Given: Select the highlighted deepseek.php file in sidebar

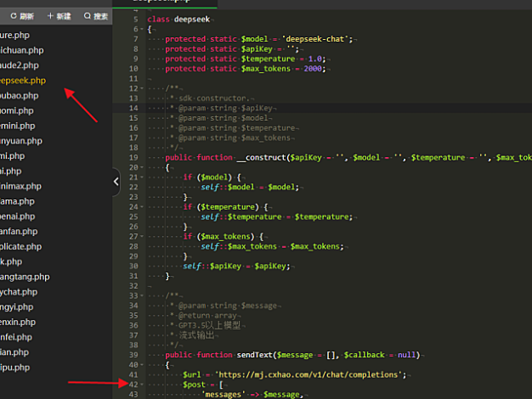Looking at the screenshot, I should click(x=23, y=80).
